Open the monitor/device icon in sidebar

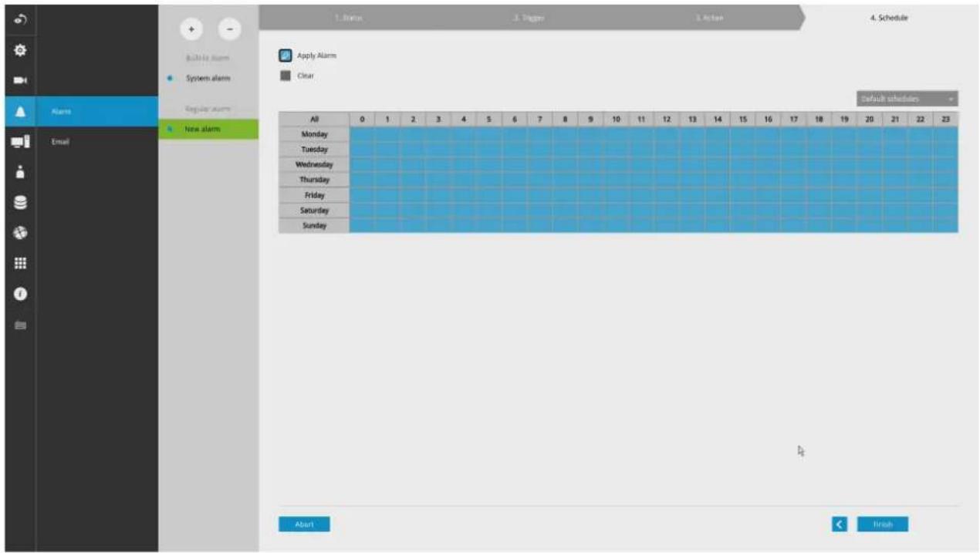click(20, 141)
